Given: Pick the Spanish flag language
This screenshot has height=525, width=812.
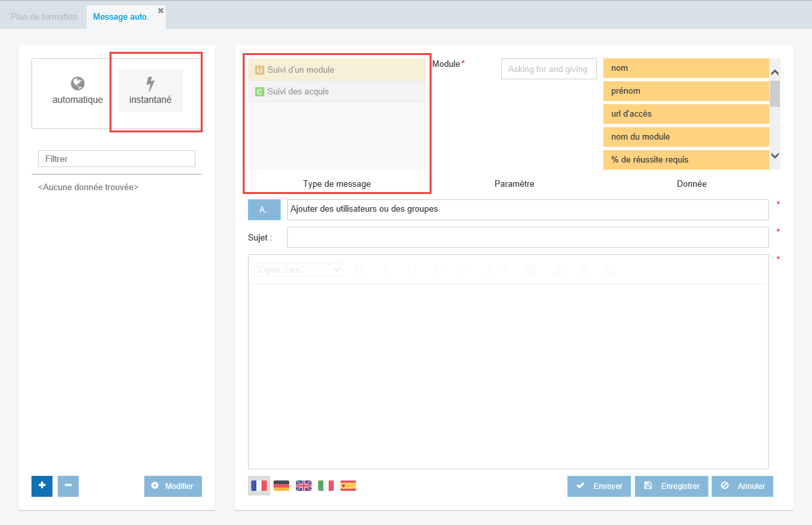Looking at the screenshot, I should [x=348, y=486].
